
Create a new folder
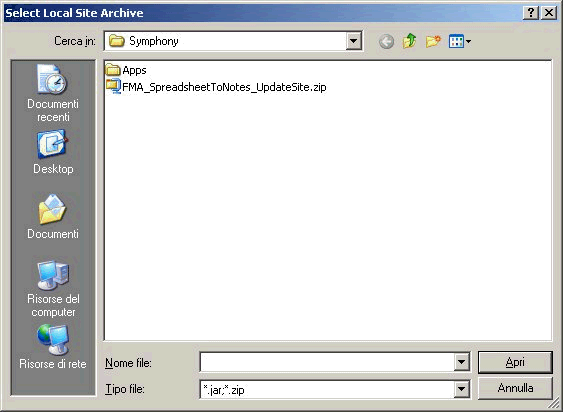[433, 41]
